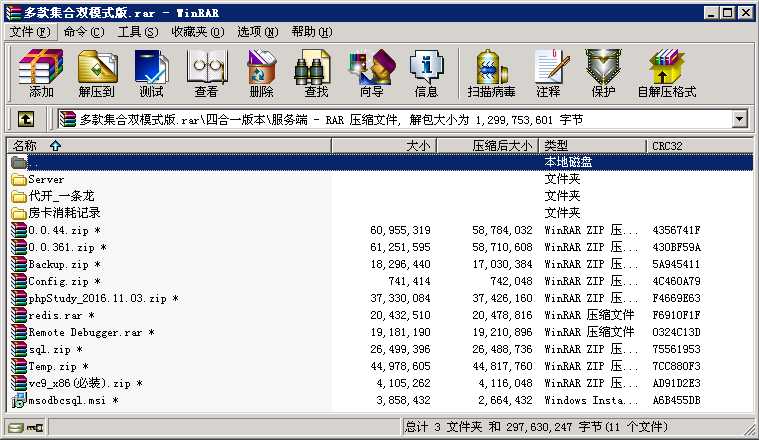Viewport: 759px width, 440px height.
Task: Select sql.zip file row
Action: pos(380,349)
